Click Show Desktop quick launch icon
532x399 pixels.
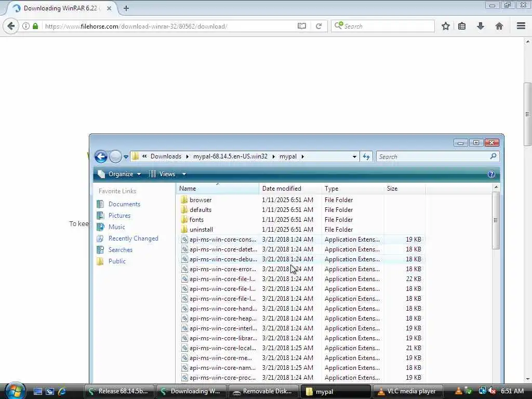point(38,391)
